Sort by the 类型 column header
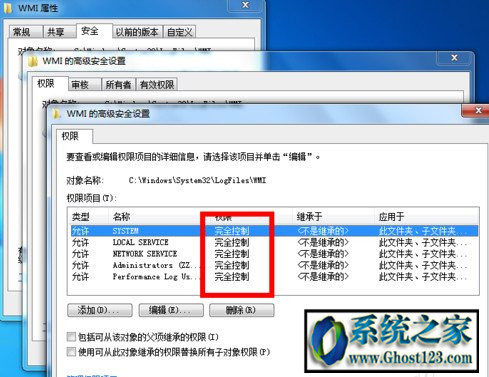Viewport: 489px width, 377px height. coord(88,217)
